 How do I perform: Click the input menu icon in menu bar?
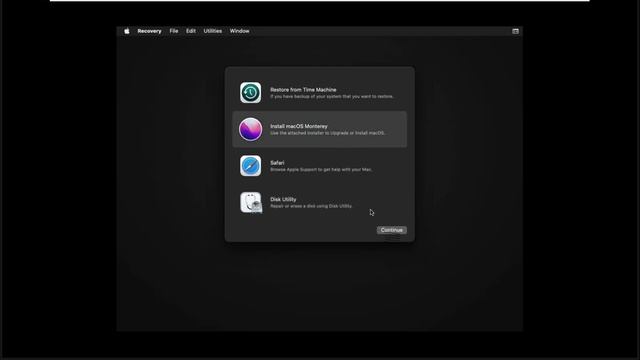pos(516,31)
